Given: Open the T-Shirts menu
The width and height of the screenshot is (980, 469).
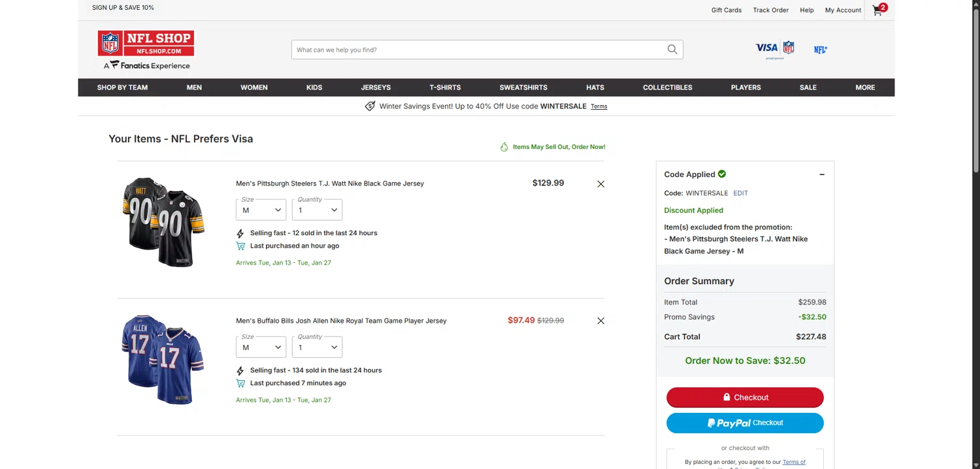Looking at the screenshot, I should tap(445, 88).
